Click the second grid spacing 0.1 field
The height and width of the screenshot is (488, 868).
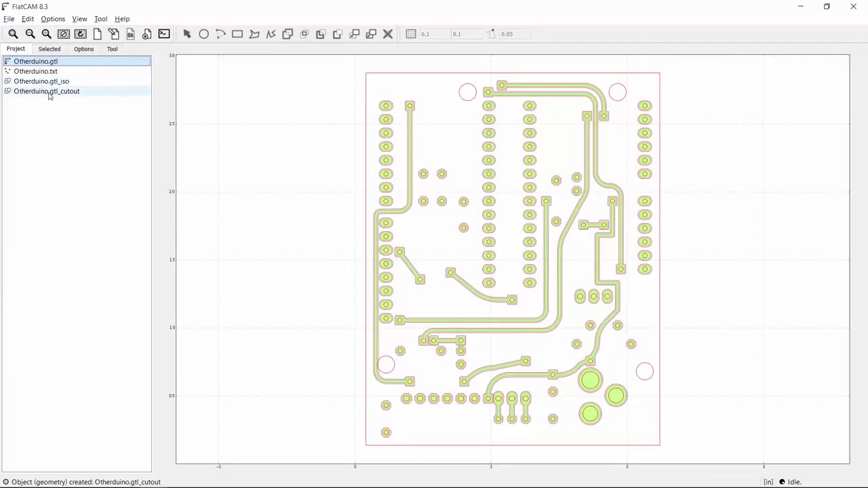pos(465,34)
